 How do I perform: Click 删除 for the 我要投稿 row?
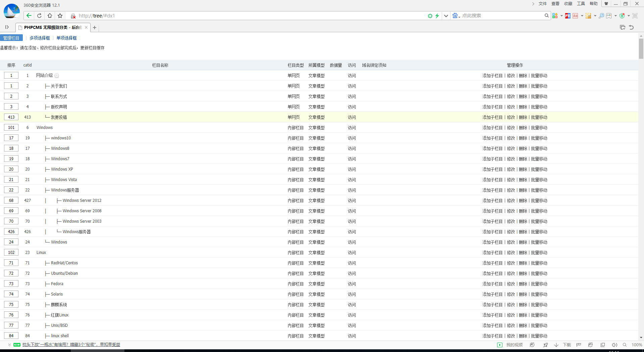(523, 117)
